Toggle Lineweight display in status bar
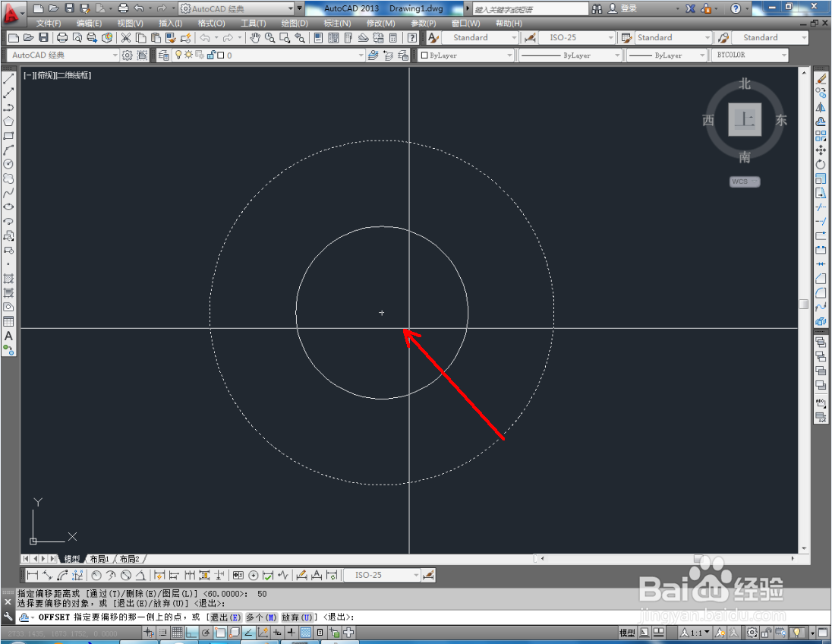The height and width of the screenshot is (644, 832). point(292,633)
